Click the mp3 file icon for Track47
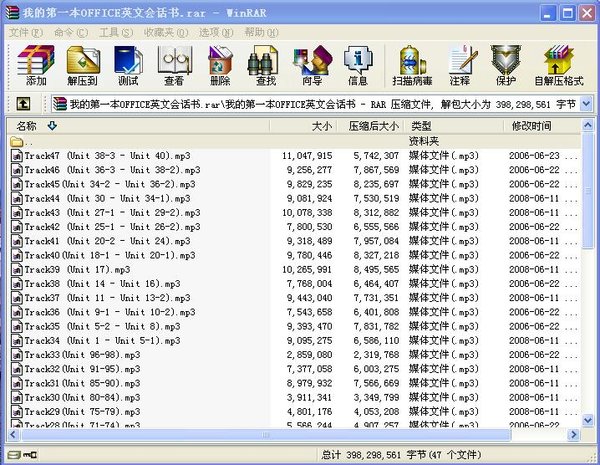The image size is (600, 465). pyautogui.click(x=17, y=156)
